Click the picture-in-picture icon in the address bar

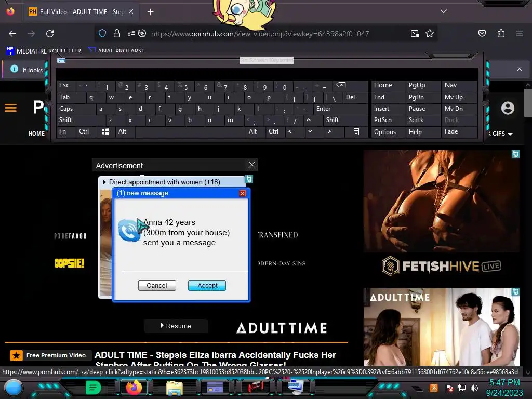[x=415, y=33]
